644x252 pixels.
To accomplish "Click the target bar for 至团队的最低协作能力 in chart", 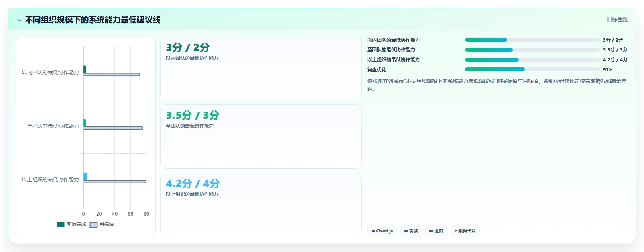I will tap(113, 128).
